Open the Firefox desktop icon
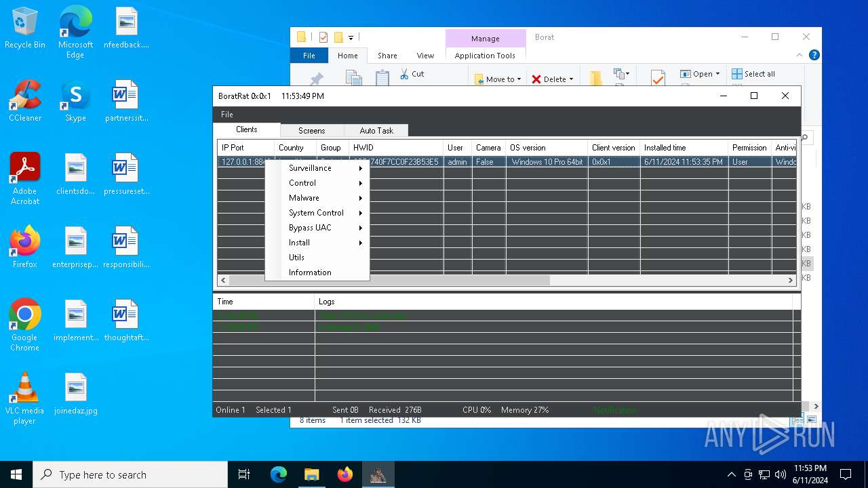868x488 pixels. click(25, 247)
